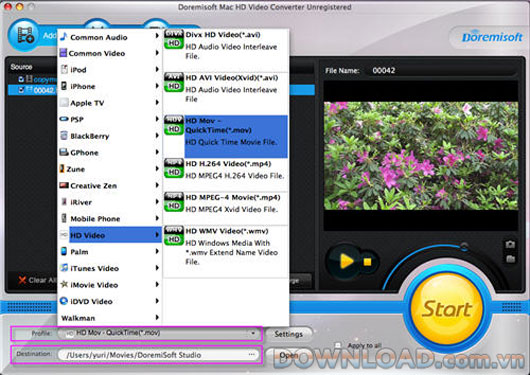Select the Common Video category icon
530x375 pixels.
(63, 53)
